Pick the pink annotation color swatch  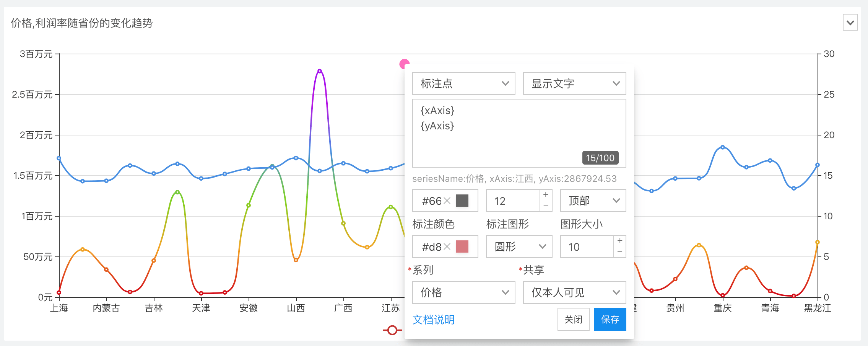pyautogui.click(x=462, y=246)
